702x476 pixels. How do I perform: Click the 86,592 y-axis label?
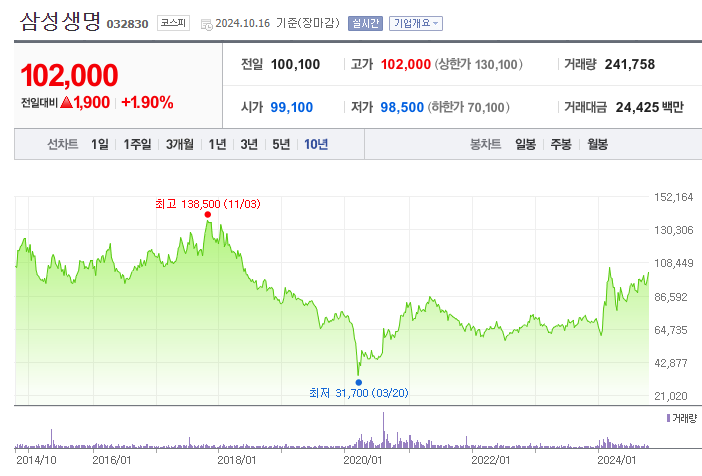[x=671, y=297]
